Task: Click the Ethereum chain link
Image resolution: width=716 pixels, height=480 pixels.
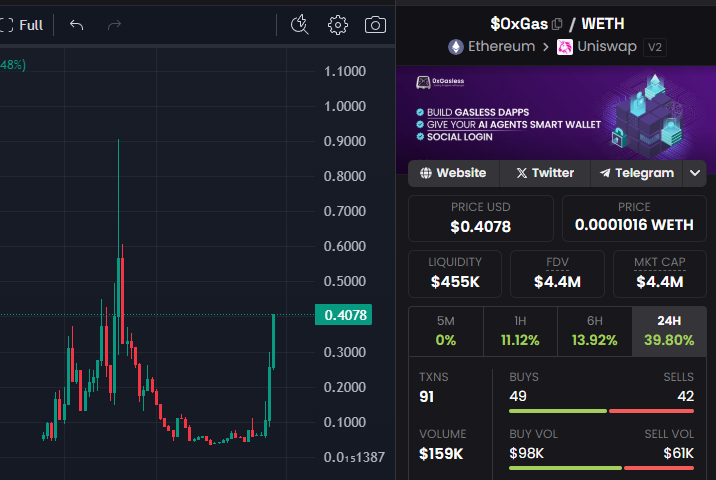Action: (501, 47)
